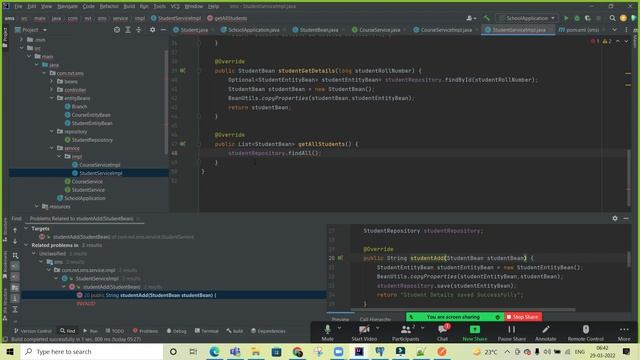Select SchoolApplication class in project tree

81,198
